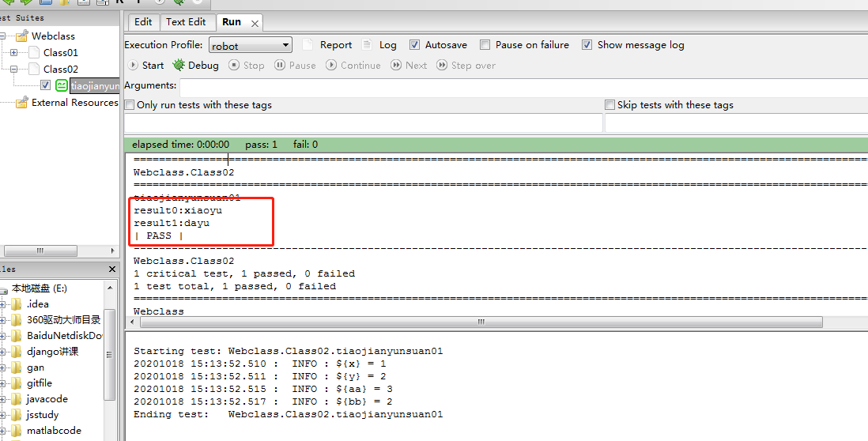This screenshot has height=441, width=868.
Task: Click the fail: 0 status text
Action: [x=306, y=145]
